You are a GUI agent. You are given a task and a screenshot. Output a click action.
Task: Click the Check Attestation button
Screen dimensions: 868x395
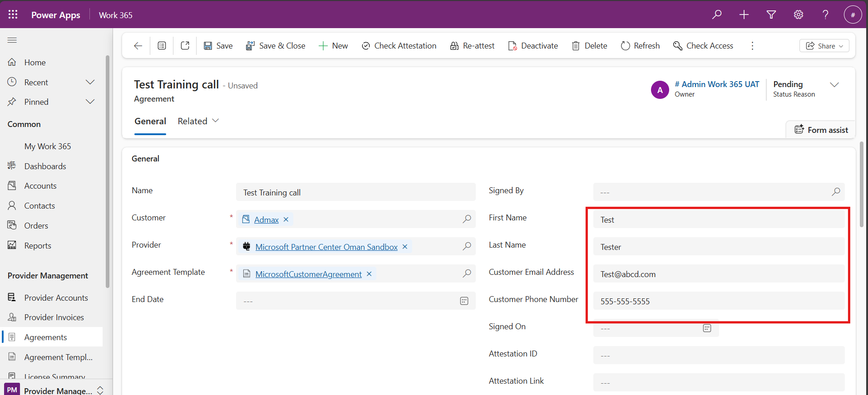[x=399, y=46]
